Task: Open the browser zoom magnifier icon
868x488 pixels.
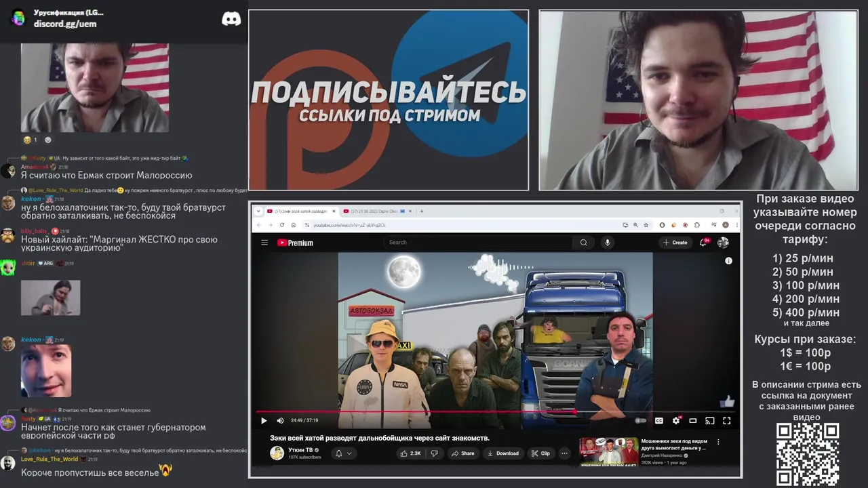Action: coord(635,225)
